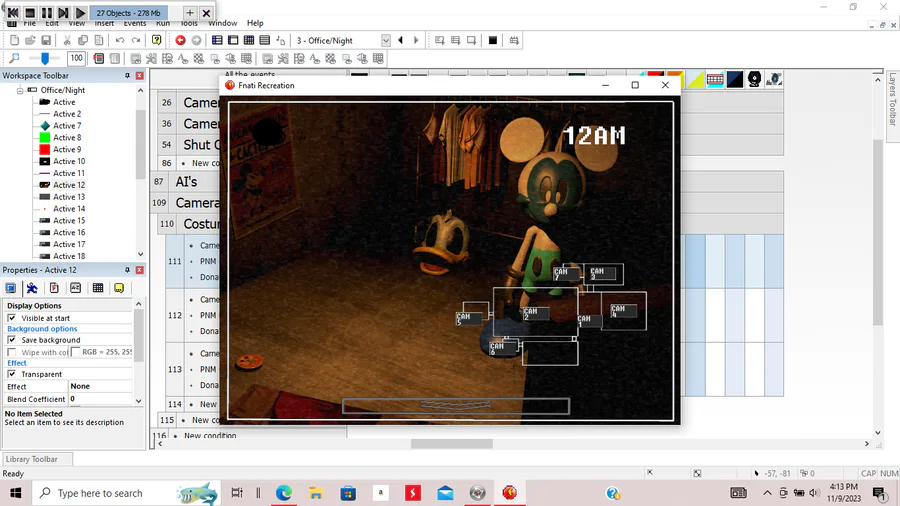900x506 pixels.
Task: Select Active 9 red object
Action: tap(67, 149)
